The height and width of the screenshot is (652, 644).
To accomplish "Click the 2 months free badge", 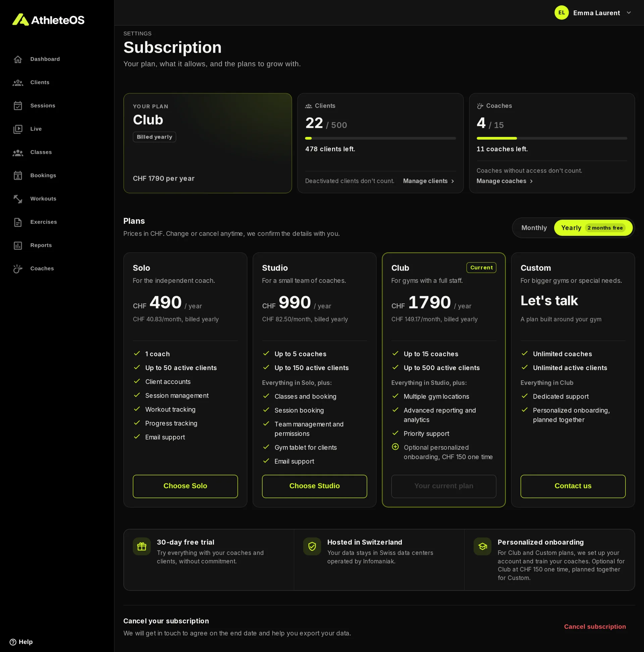I will (x=605, y=228).
